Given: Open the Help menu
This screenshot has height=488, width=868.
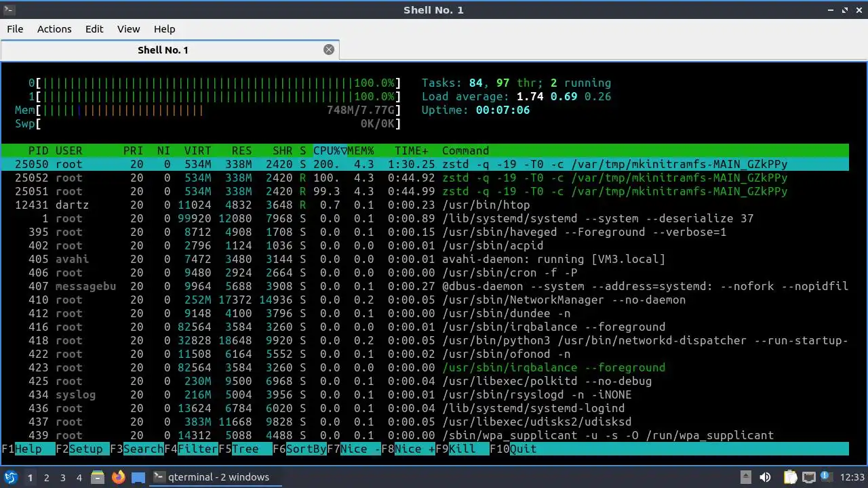Looking at the screenshot, I should click(x=164, y=29).
